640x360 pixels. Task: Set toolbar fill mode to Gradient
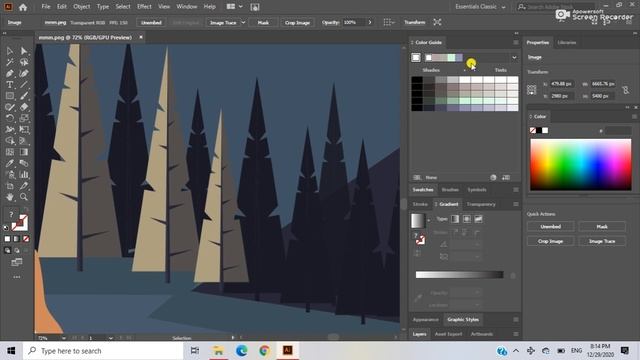(17, 239)
